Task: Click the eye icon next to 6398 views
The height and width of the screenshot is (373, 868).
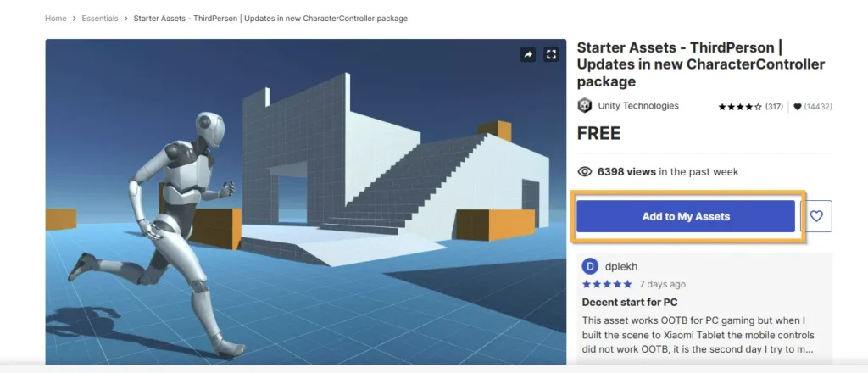Action: (x=585, y=172)
